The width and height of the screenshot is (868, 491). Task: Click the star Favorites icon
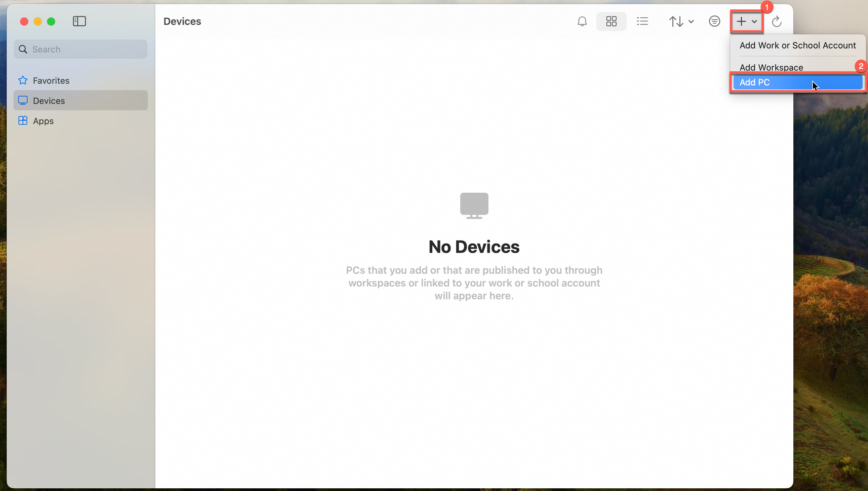coord(23,80)
